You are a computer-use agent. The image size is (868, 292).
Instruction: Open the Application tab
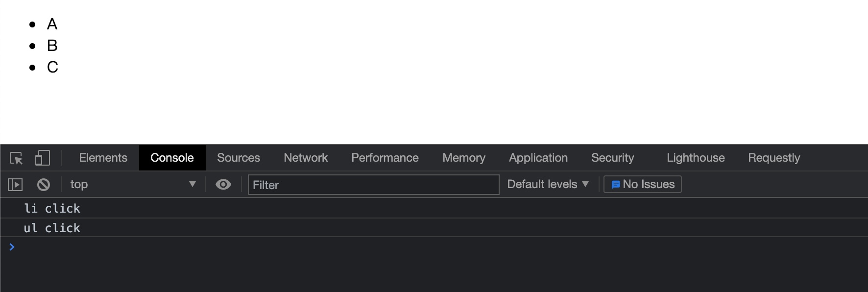[x=538, y=158]
